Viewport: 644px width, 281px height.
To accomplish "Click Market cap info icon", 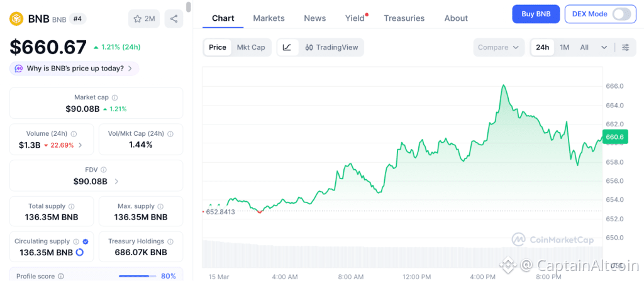I will 114,97.
